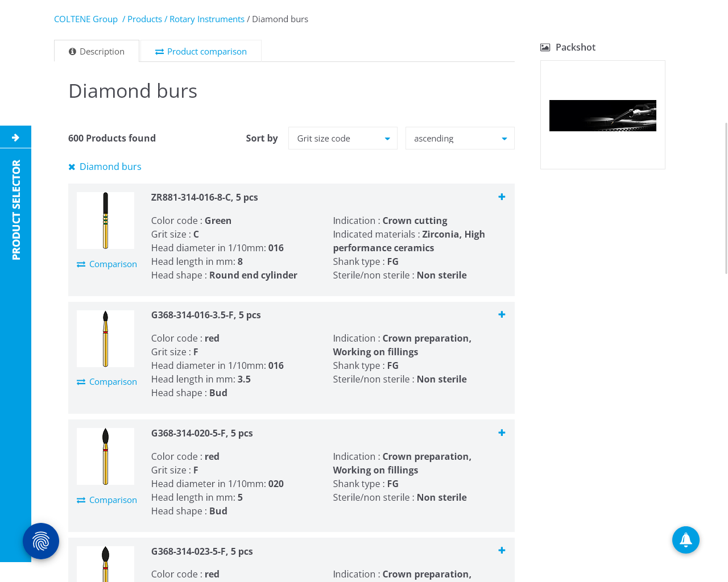Add ZR881-314-016-8-C to Comparison

pos(107,264)
